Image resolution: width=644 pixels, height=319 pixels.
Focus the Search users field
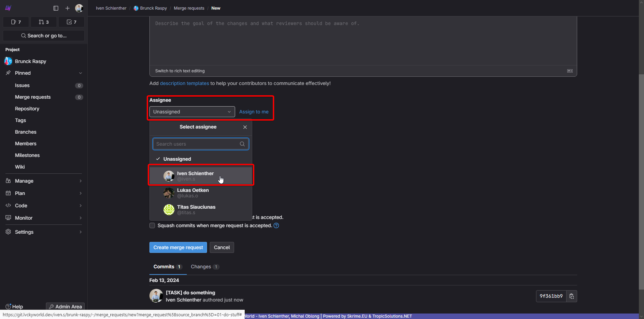pyautogui.click(x=197, y=144)
